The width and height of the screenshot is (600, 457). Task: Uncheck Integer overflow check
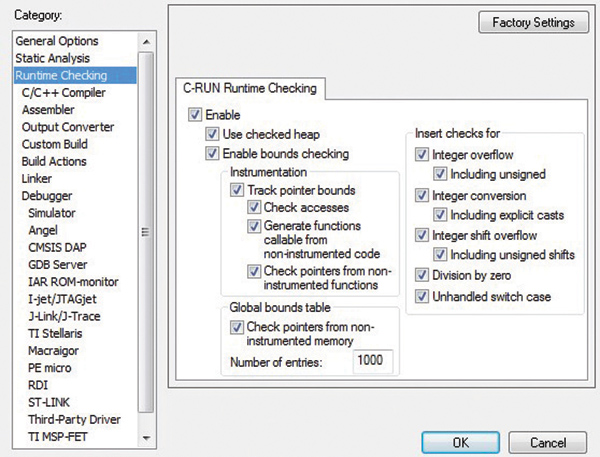point(422,155)
